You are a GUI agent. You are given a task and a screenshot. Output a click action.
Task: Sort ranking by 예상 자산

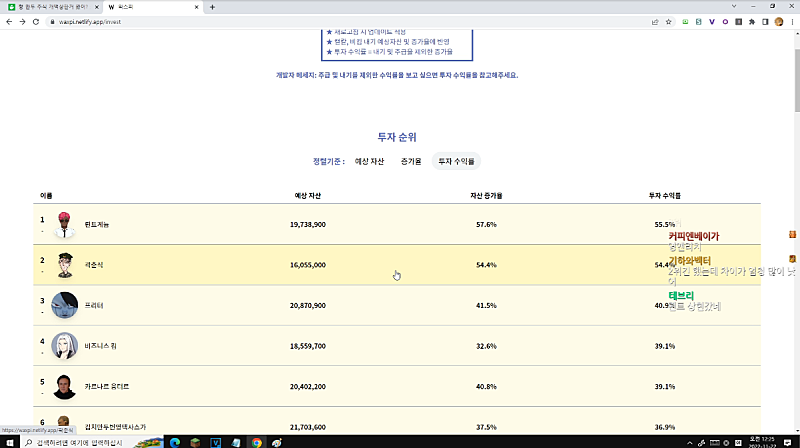click(369, 161)
